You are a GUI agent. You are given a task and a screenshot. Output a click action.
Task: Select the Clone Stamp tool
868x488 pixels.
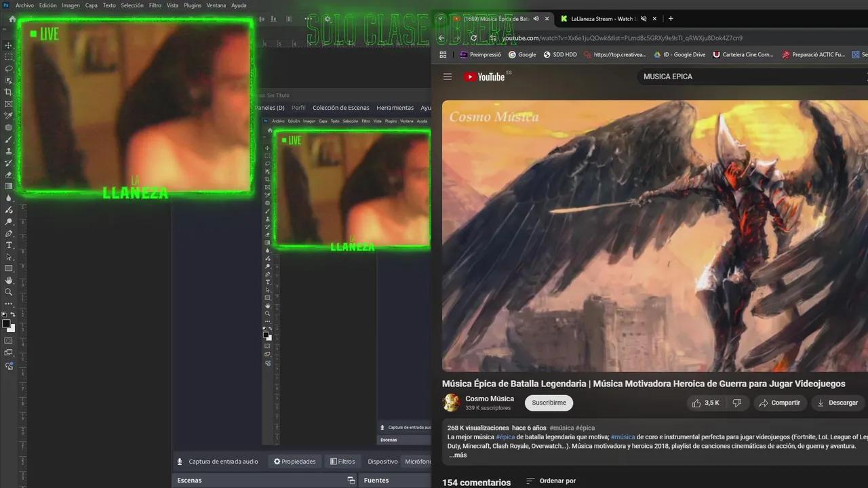click(x=9, y=151)
